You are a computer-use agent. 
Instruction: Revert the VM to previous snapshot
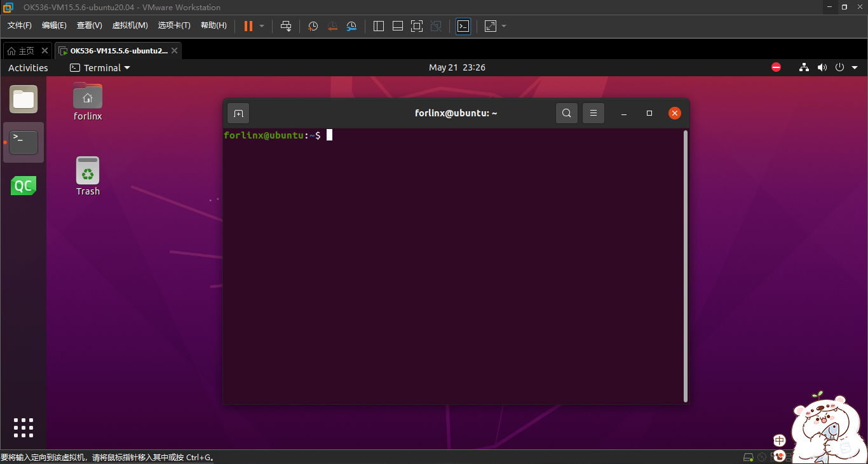click(332, 26)
